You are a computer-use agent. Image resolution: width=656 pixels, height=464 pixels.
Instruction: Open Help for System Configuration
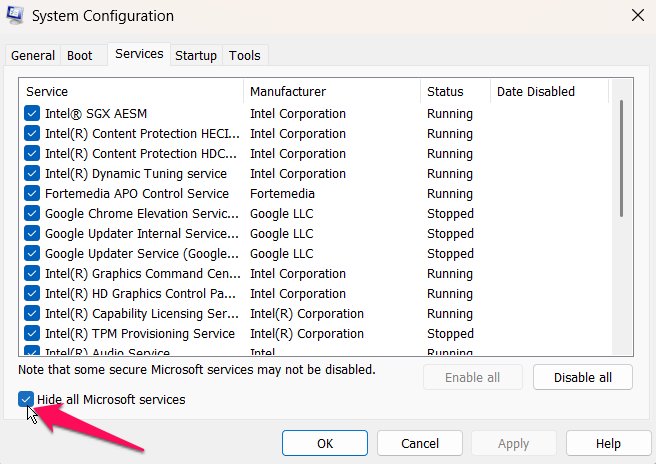608,443
